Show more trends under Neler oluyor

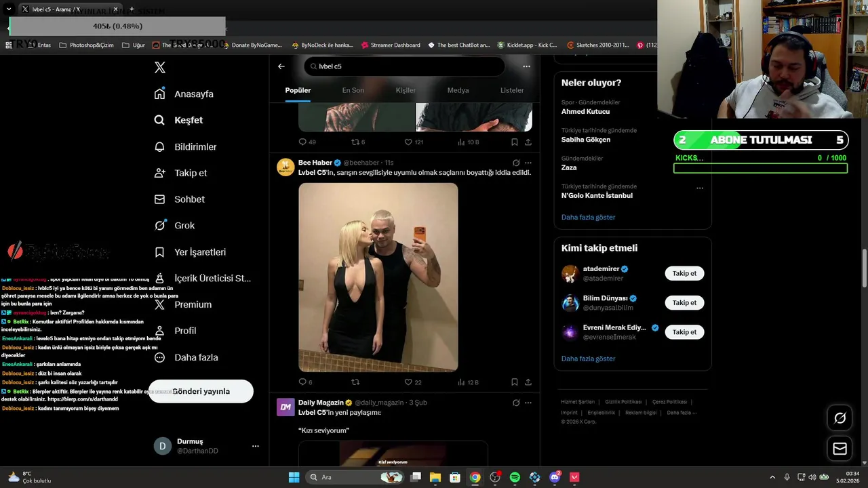[588, 217]
